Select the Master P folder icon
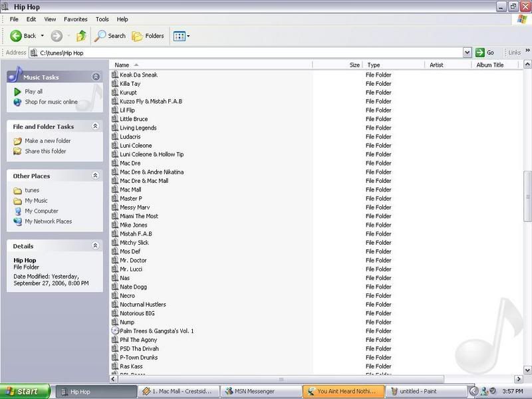Screen dimensions: 532x399 click(x=115, y=198)
